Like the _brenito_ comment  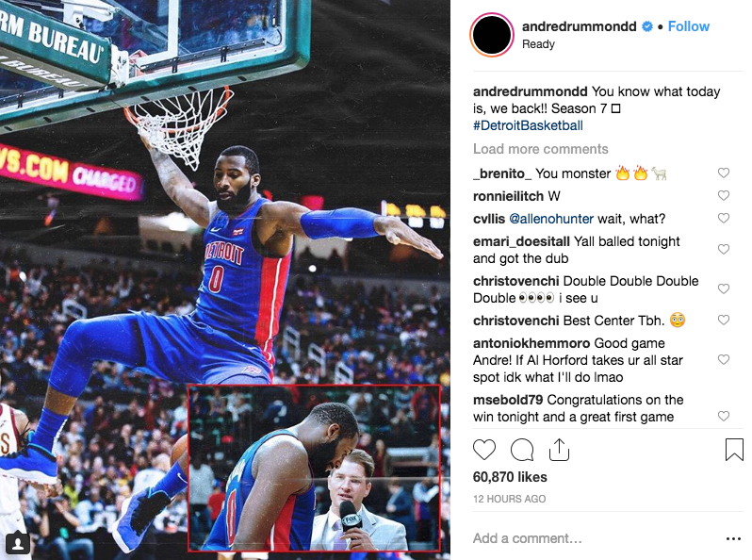point(723,173)
